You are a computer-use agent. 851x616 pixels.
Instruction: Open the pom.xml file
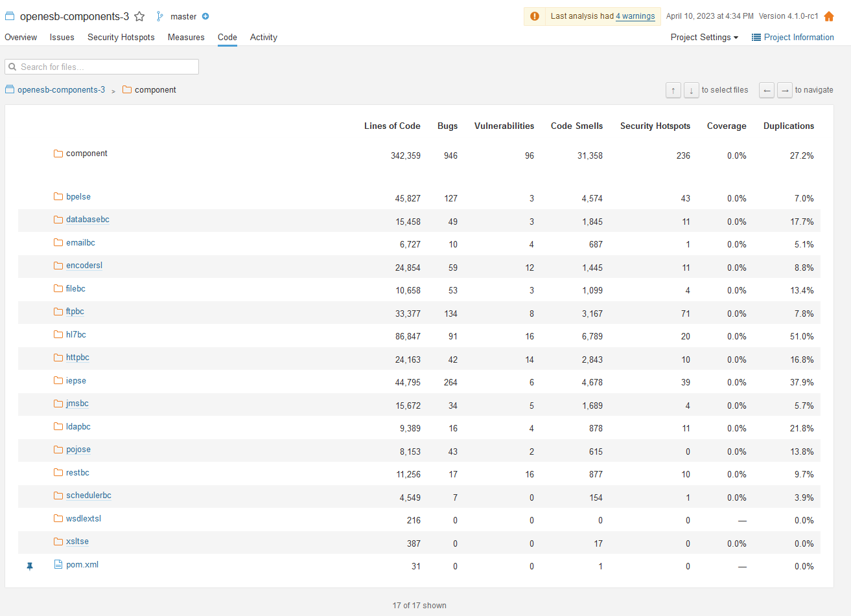coord(82,565)
